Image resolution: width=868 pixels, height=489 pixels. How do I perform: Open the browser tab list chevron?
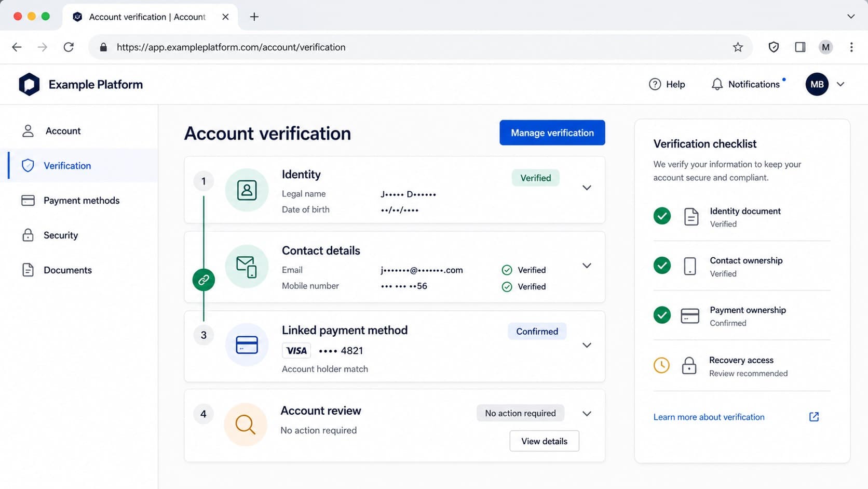(x=851, y=17)
